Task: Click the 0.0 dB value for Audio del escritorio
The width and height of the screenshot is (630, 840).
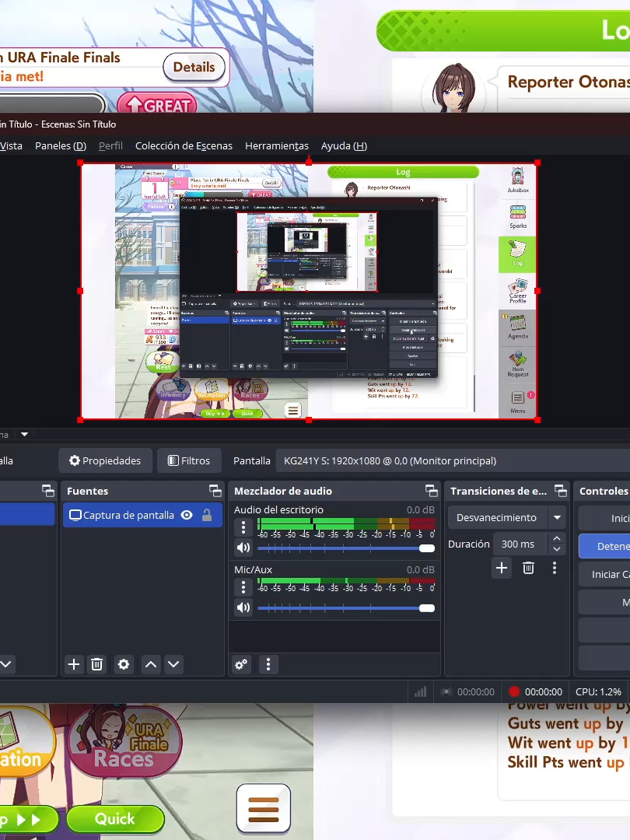Action: [x=421, y=509]
